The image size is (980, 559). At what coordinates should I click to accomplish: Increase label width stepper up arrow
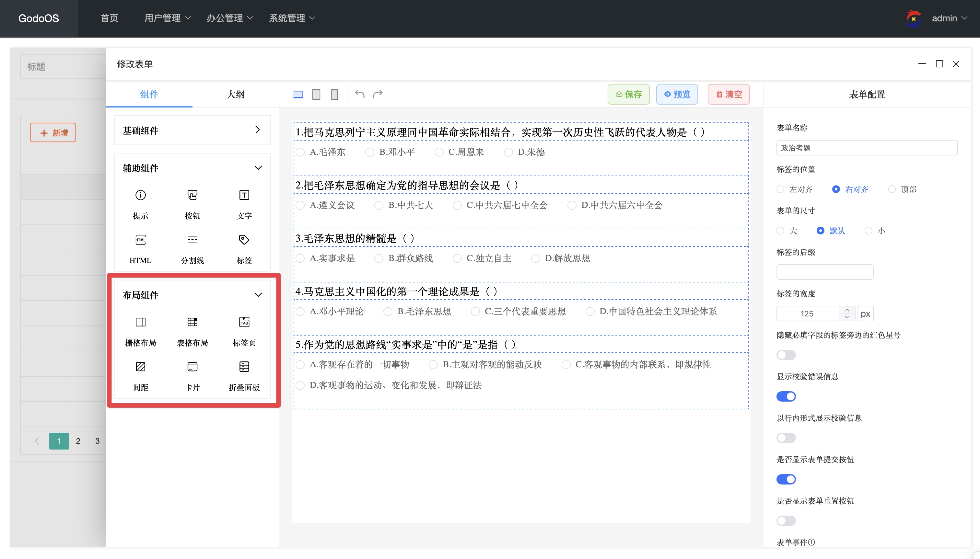point(847,310)
